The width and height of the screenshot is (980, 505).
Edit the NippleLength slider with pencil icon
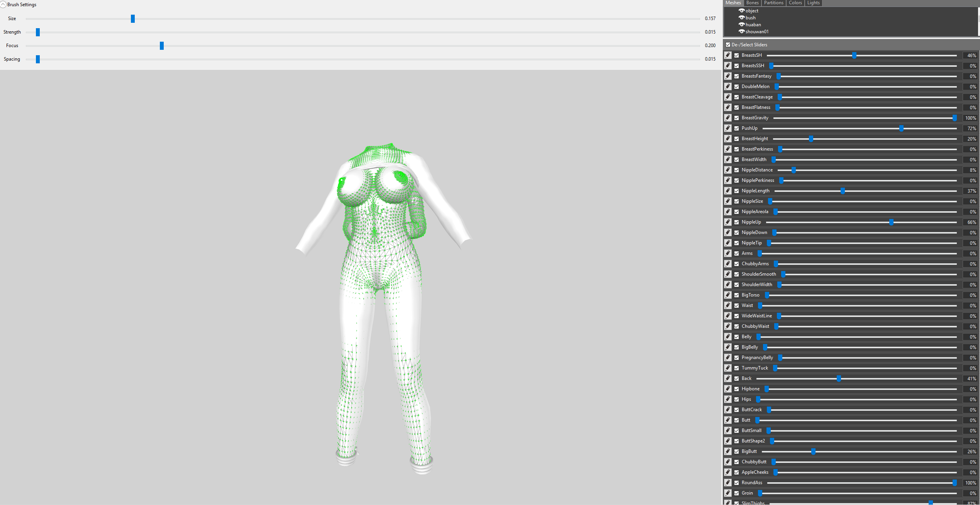[x=728, y=191]
